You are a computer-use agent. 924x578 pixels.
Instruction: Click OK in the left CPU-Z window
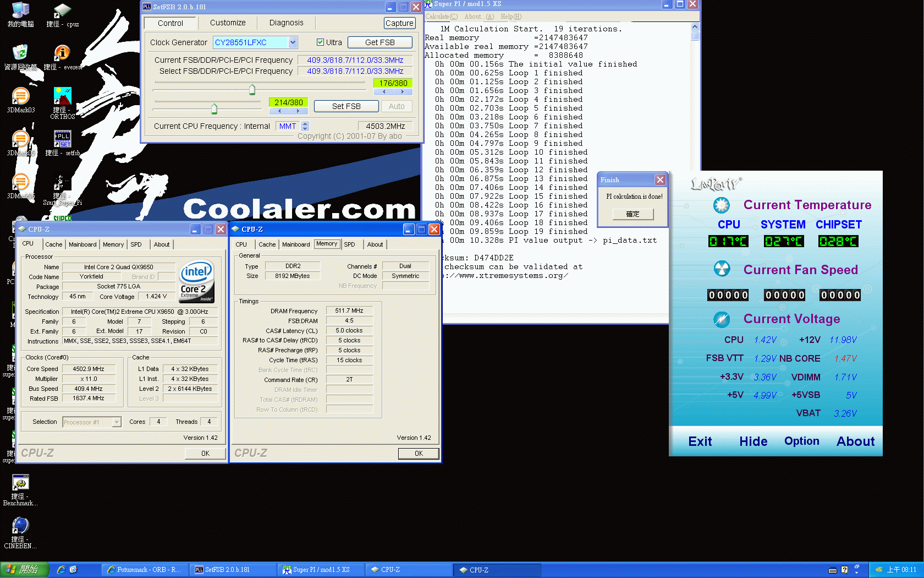205,454
